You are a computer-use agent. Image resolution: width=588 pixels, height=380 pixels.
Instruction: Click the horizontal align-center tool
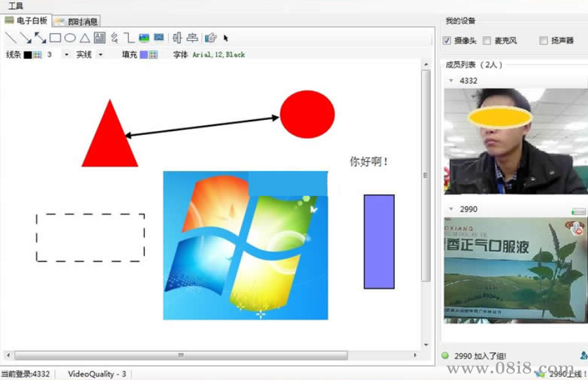192,37
